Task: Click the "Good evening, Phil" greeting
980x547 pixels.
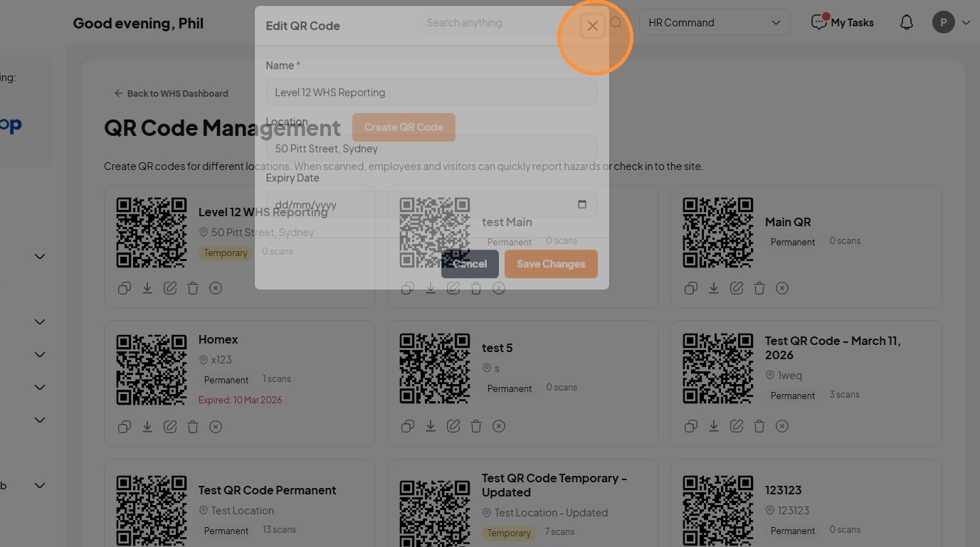Action: point(138,23)
